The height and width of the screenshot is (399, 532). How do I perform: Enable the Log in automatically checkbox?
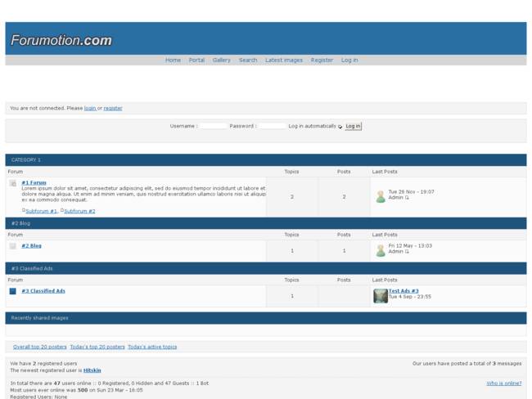340,127
